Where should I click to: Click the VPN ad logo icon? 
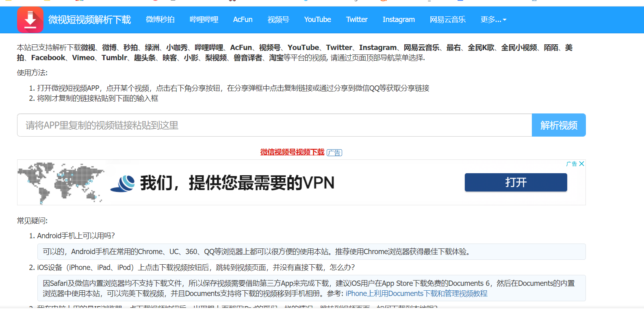point(123,183)
